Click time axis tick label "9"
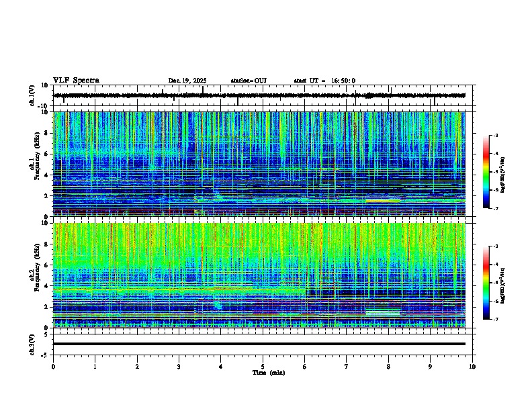This screenshot has height=411, width=532. tap(430, 367)
